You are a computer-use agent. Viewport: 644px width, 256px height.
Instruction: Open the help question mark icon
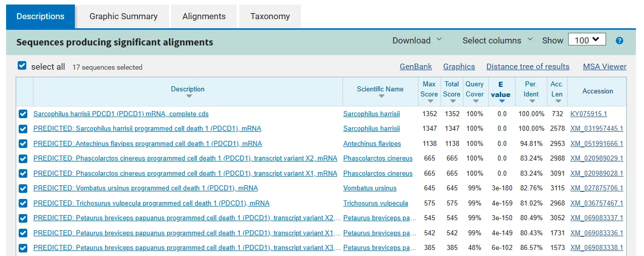[x=619, y=41]
